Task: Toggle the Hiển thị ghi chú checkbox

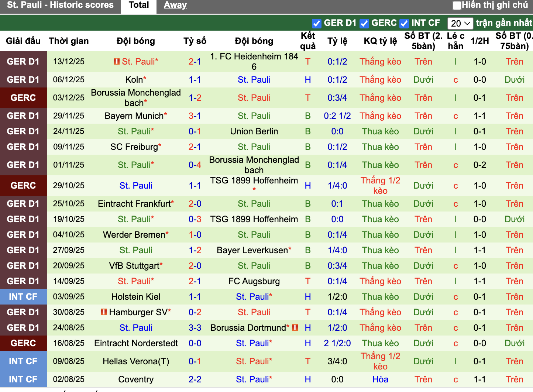Action: 457,5
